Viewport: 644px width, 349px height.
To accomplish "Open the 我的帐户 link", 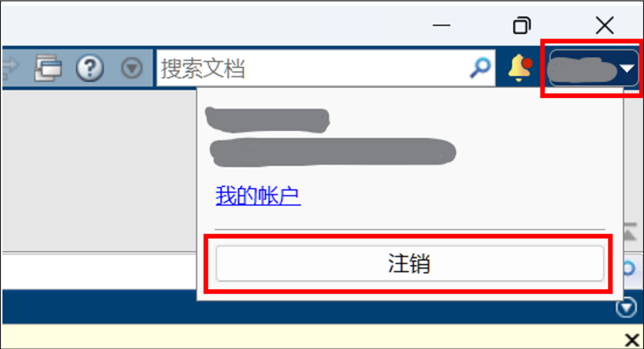I will 258,196.
